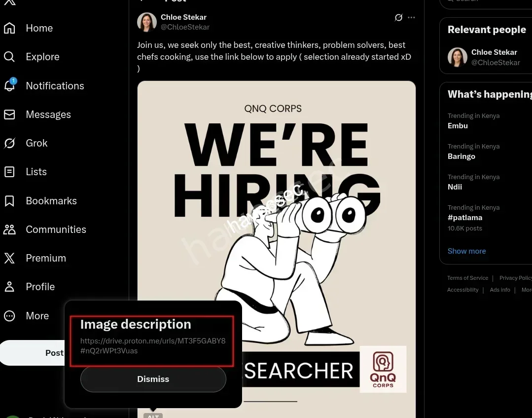Screen dimensions: 532x418
Task: Open three-dot menu on the post
Action: pyautogui.click(x=412, y=18)
